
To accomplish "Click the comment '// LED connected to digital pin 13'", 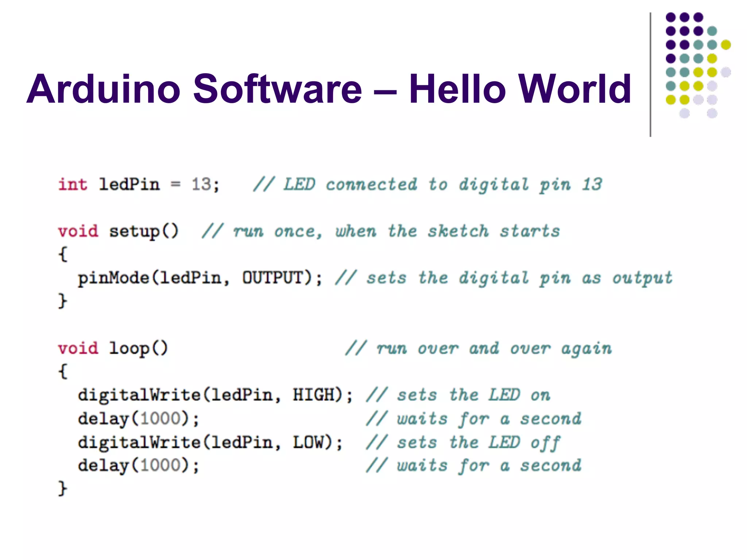I will [427, 184].
